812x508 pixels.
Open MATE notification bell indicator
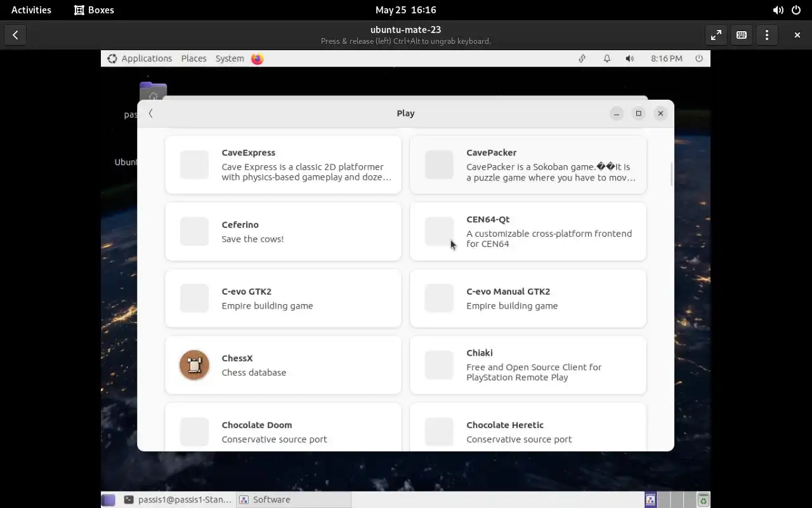click(x=607, y=58)
